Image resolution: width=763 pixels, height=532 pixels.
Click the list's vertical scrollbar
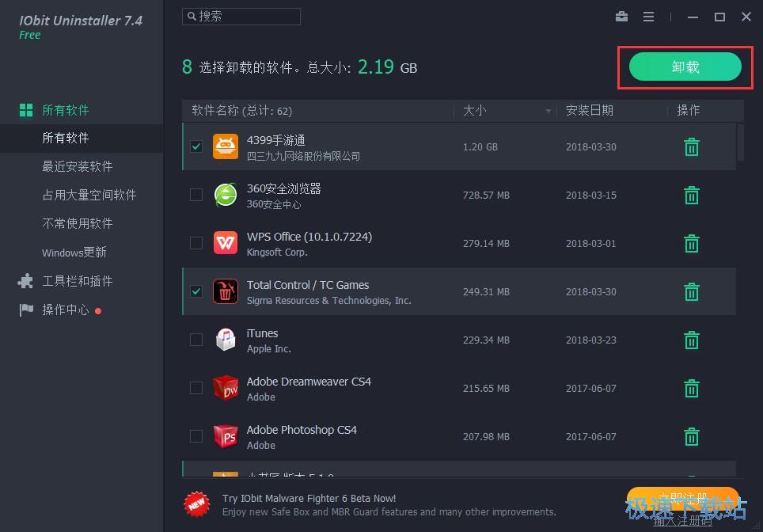(741, 142)
